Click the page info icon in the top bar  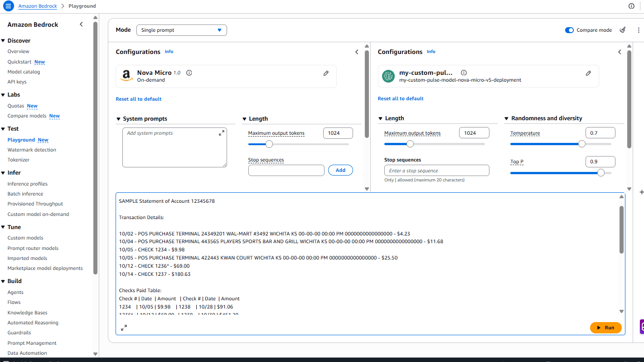coord(632,6)
